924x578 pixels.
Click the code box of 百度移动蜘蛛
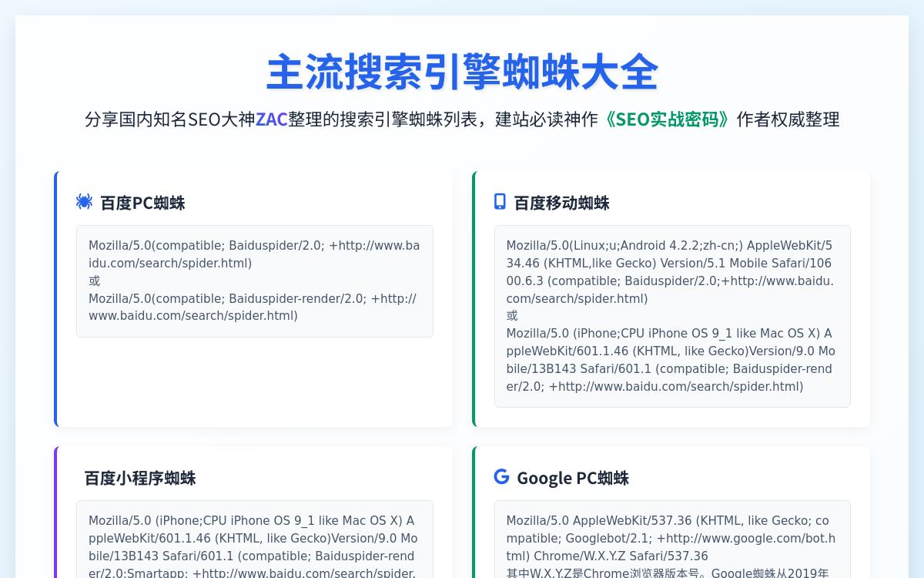point(672,316)
